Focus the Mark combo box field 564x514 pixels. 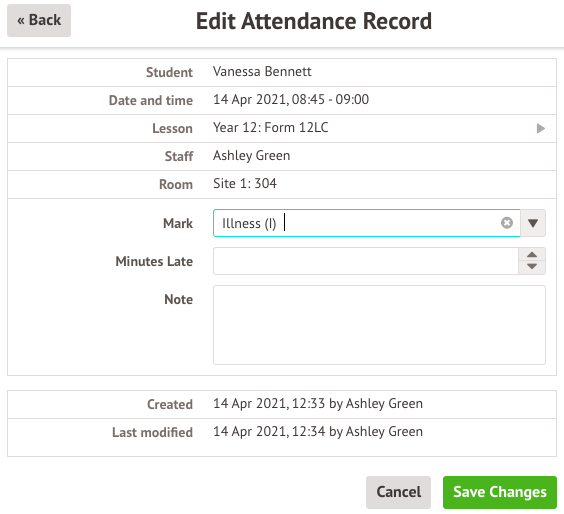coord(367,223)
